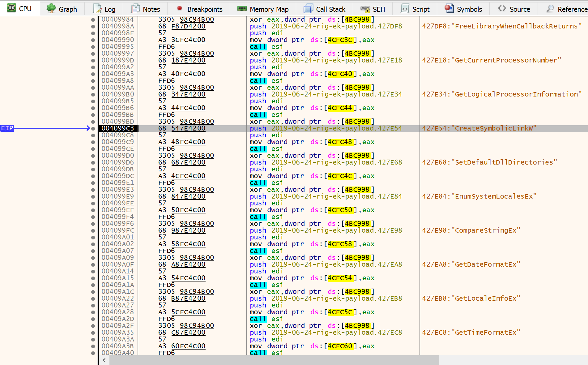Switch to the Breakpoints tab
The image size is (588, 365).
(200, 9)
